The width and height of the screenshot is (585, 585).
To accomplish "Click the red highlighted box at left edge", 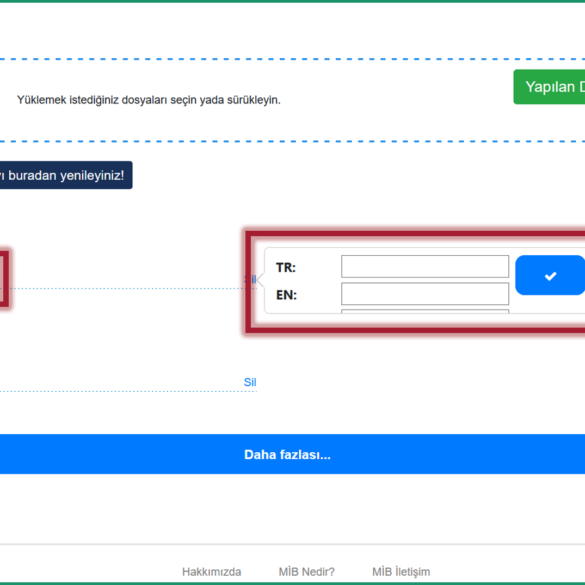I will point(4,279).
